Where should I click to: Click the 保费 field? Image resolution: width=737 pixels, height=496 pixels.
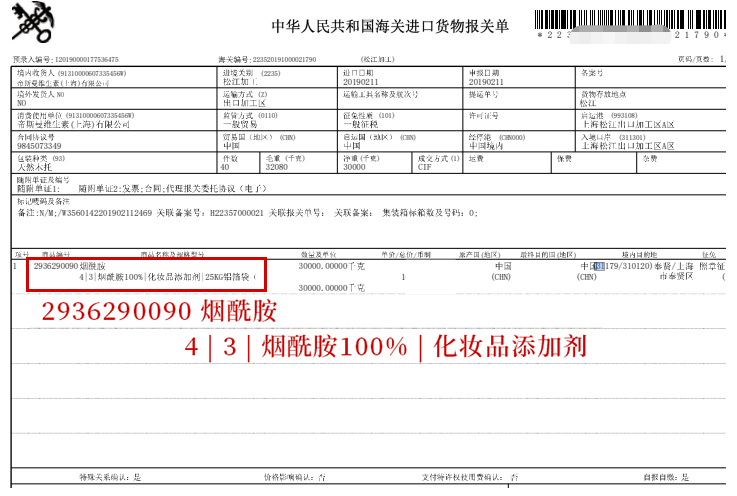[x=594, y=163]
